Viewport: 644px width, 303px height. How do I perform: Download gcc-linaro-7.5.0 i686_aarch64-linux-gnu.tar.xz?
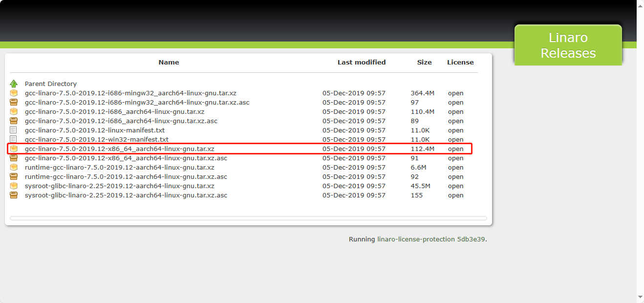click(114, 111)
